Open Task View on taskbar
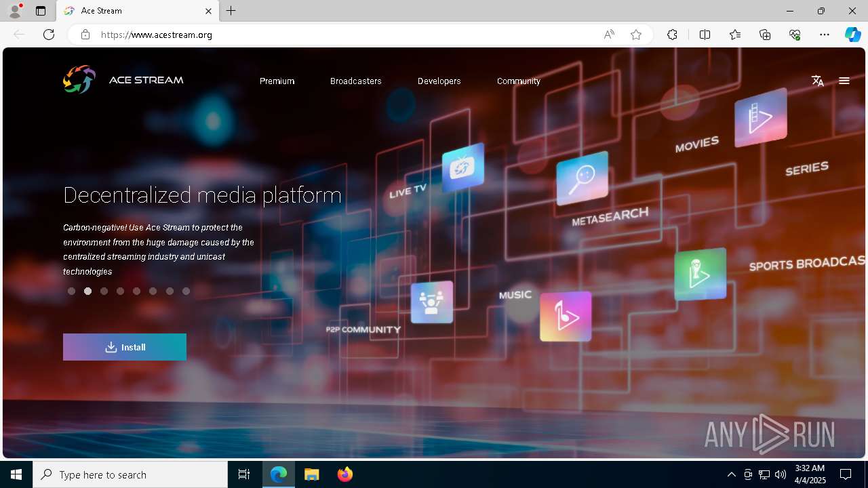Image resolution: width=868 pixels, height=488 pixels. [x=244, y=474]
